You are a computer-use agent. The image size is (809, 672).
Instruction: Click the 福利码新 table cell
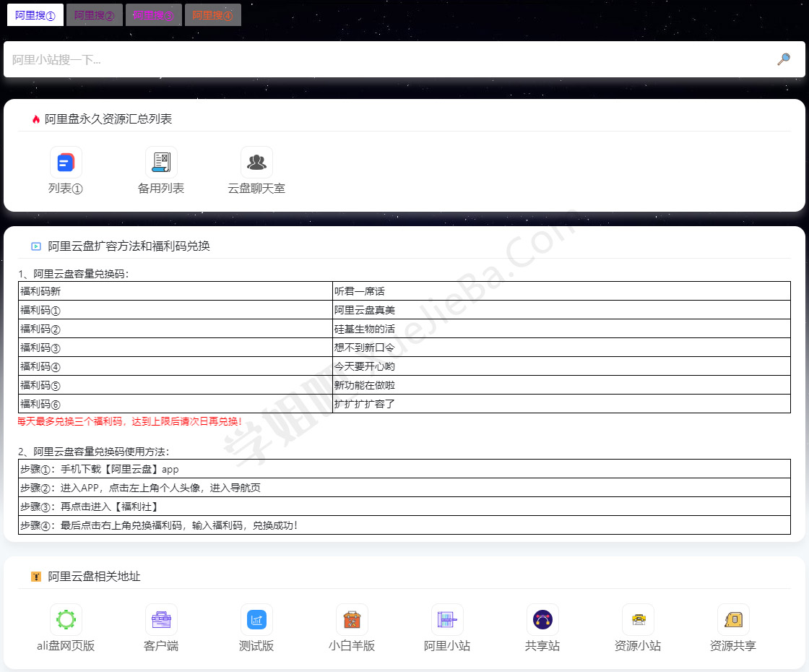point(176,291)
